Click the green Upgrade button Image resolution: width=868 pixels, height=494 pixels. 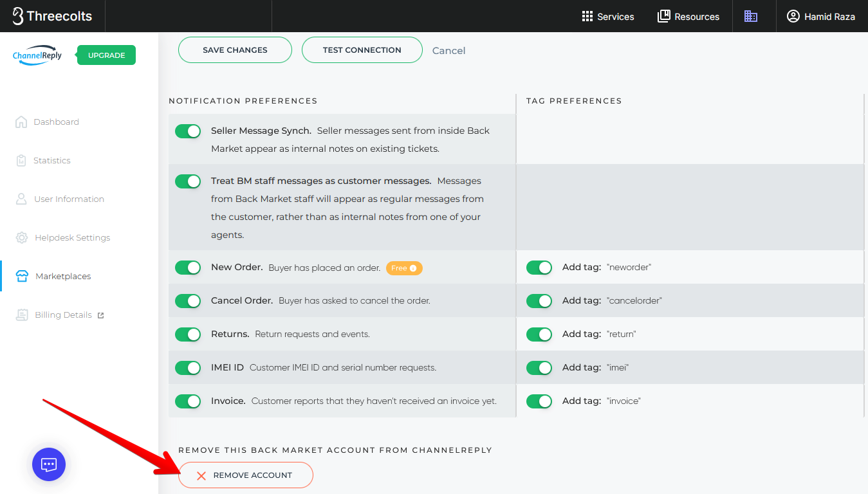click(106, 55)
